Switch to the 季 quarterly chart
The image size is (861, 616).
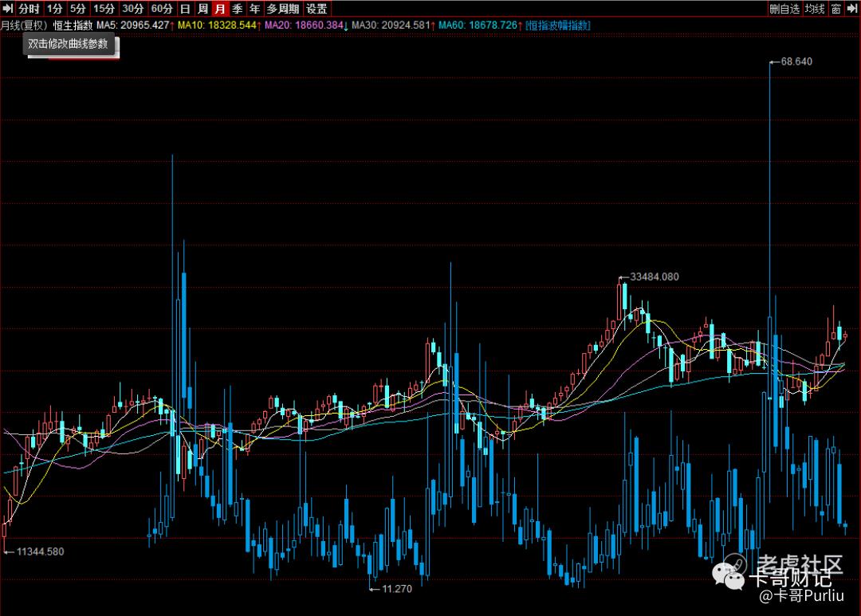(238, 8)
